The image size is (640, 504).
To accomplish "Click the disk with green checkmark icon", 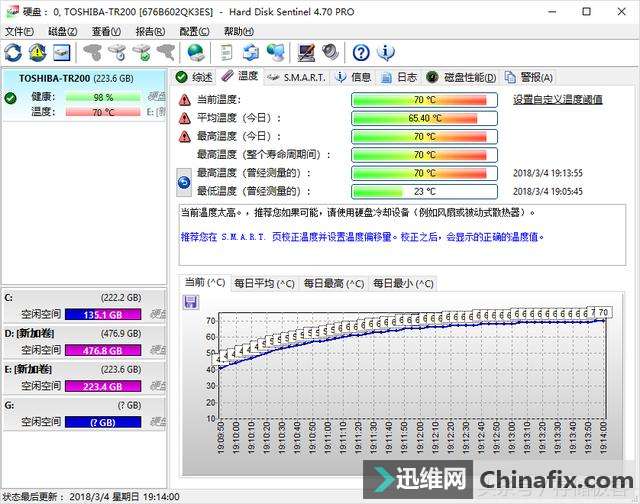I will 142,53.
